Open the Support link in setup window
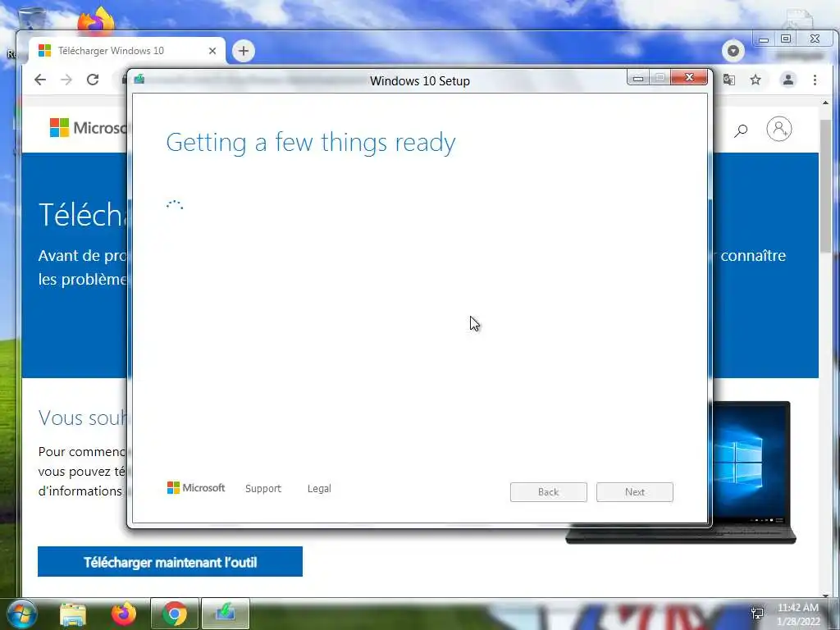The width and height of the screenshot is (840, 630). [x=263, y=489]
